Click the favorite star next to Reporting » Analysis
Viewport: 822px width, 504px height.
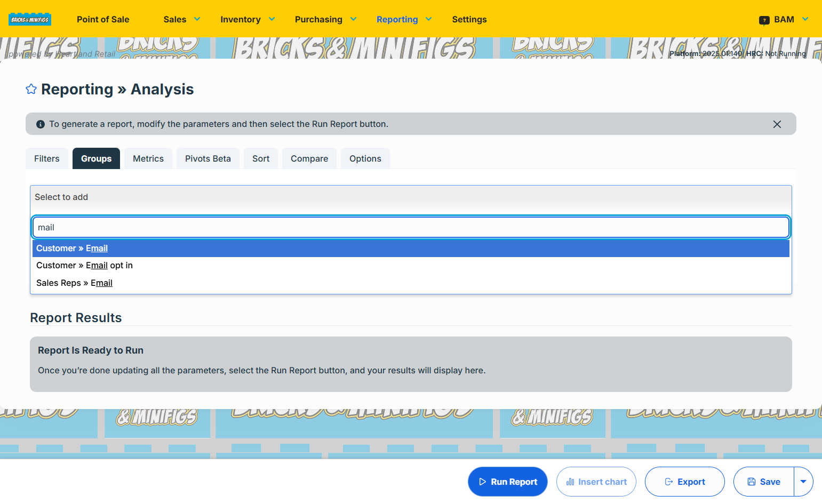point(31,89)
